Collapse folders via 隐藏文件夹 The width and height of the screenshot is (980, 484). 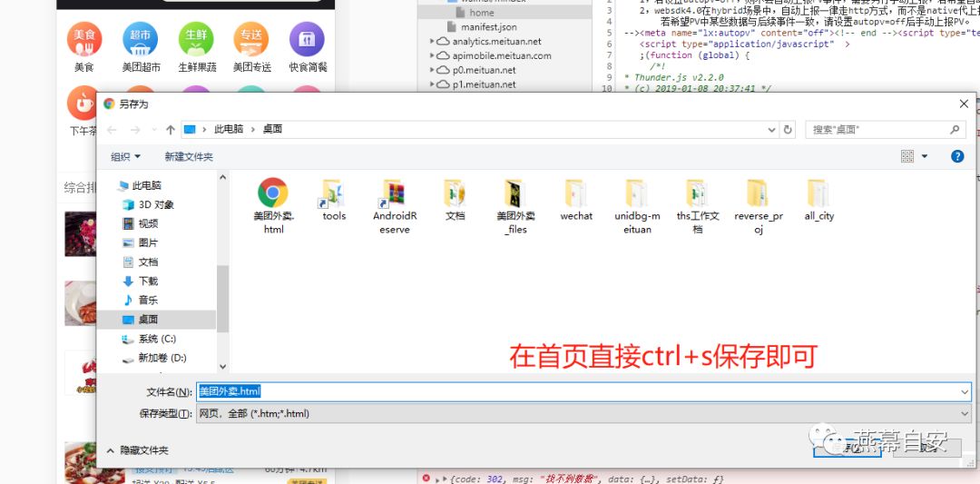click(137, 449)
